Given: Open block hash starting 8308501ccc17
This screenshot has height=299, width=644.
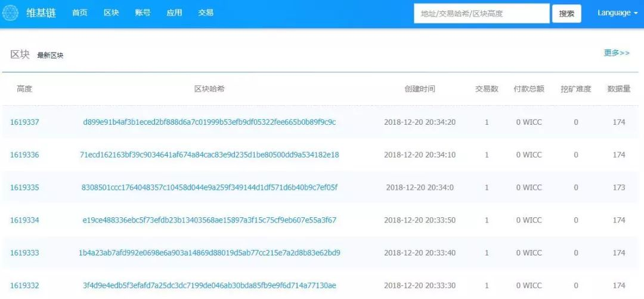Looking at the screenshot, I should (x=209, y=187).
